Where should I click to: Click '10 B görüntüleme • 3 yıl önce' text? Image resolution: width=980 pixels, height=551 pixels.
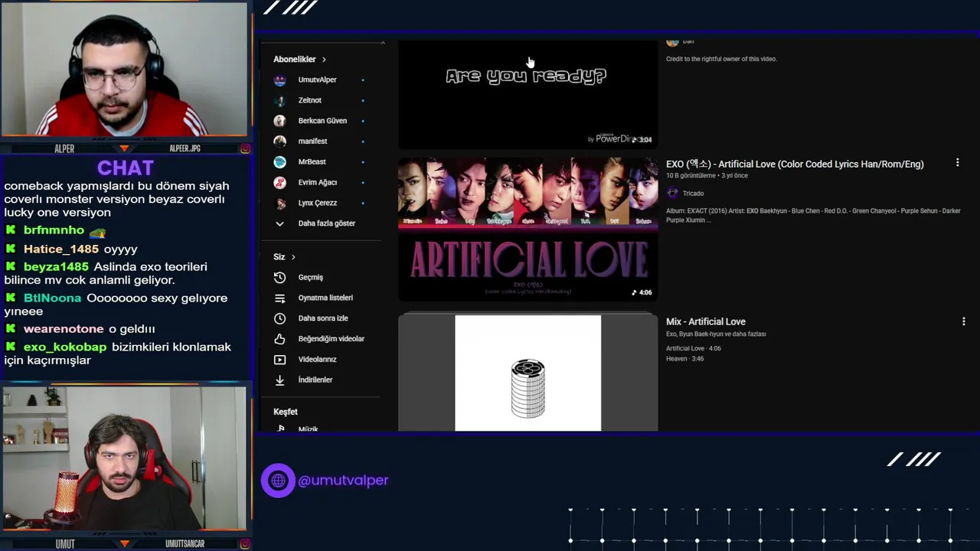click(707, 175)
